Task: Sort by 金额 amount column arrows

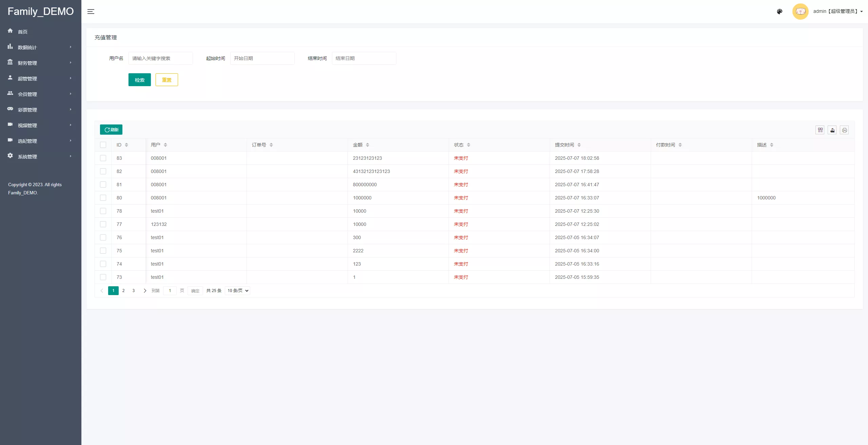Action: pos(368,145)
